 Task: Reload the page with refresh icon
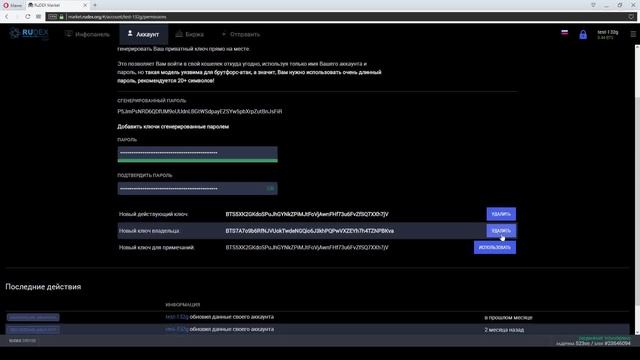pos(27,17)
